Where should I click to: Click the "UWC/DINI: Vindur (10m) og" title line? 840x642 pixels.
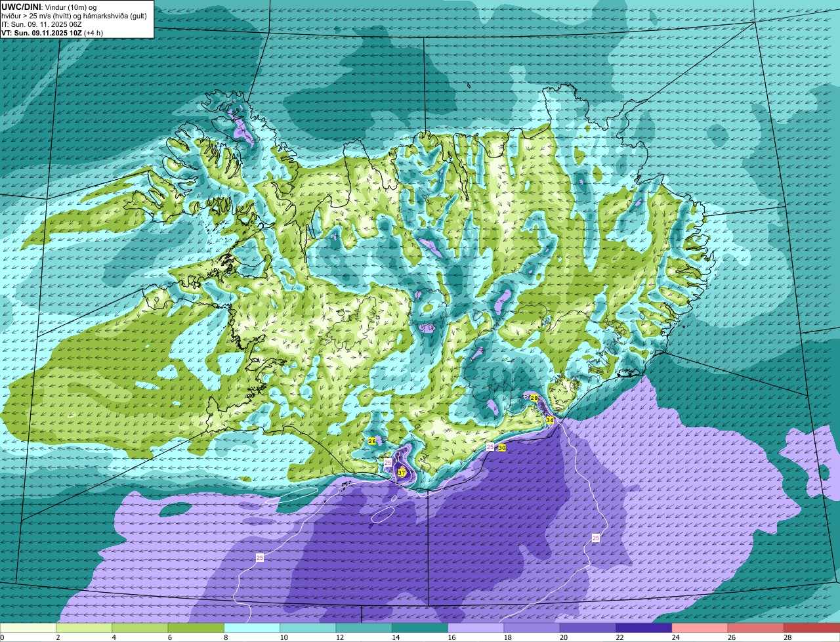point(49,7)
